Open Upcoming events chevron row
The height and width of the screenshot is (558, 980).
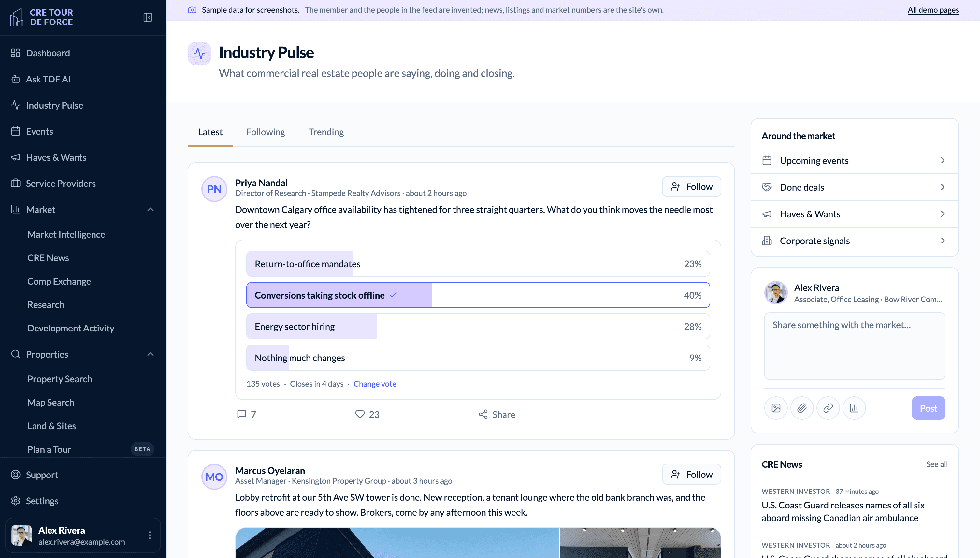[854, 161]
